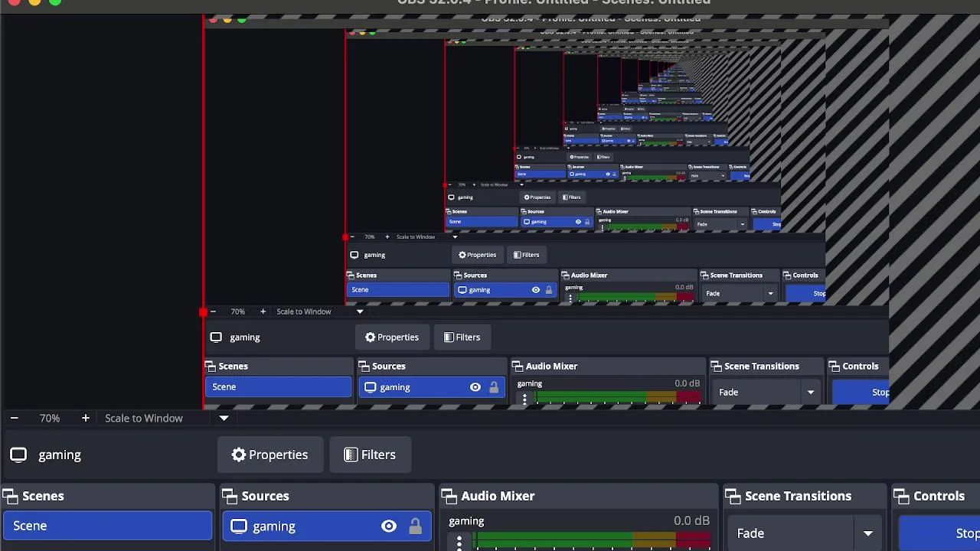Click the main Audio Mixer dock title
Viewport: 980px width, 551px height.
pos(498,496)
